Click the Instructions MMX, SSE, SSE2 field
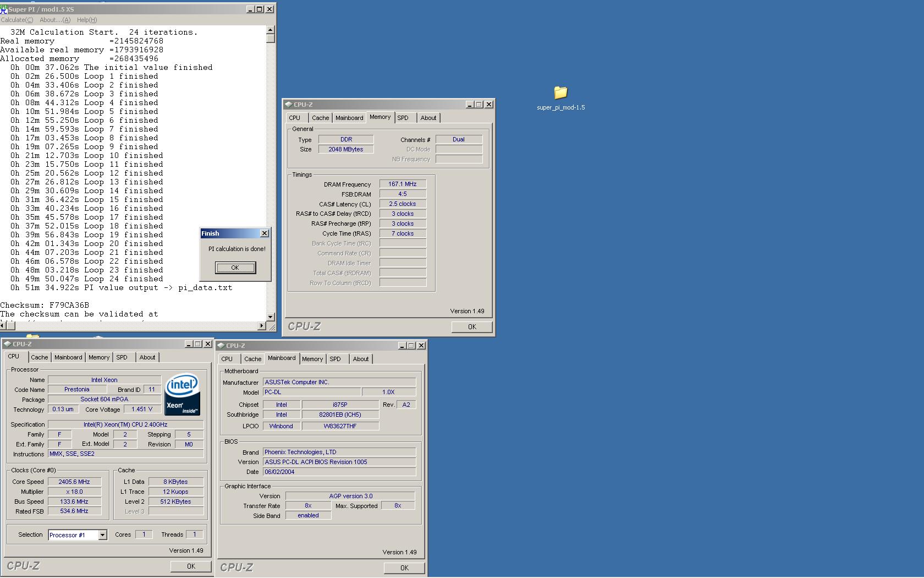The height and width of the screenshot is (578, 924). pos(126,454)
